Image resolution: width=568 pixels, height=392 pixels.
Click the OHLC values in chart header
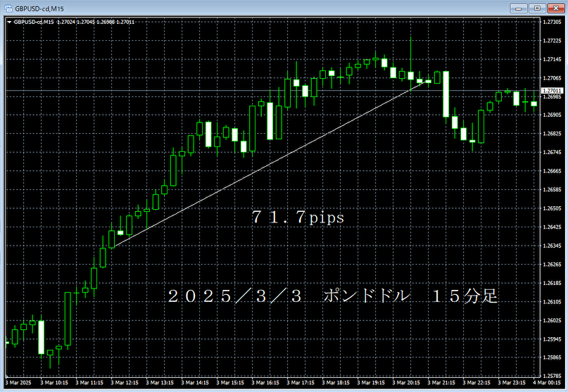pyautogui.click(x=106, y=22)
